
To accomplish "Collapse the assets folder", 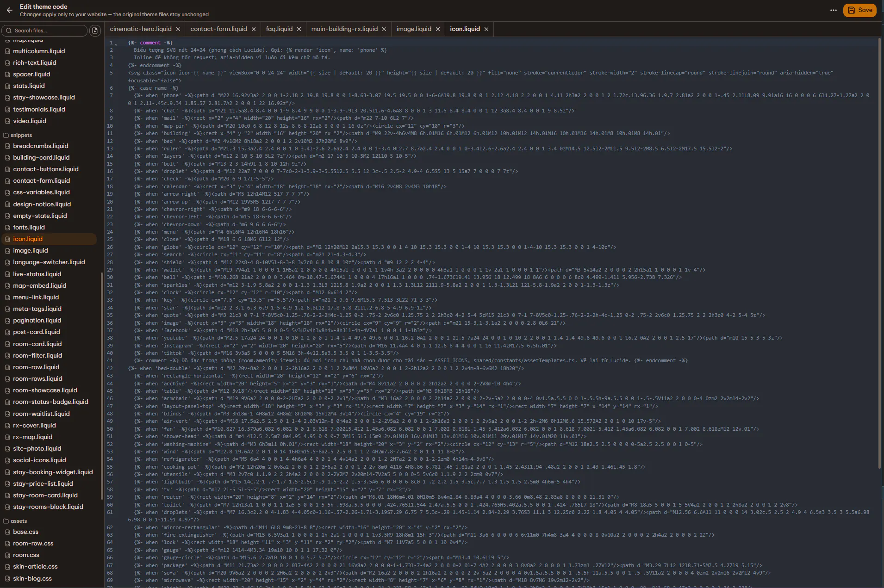I will (15, 521).
